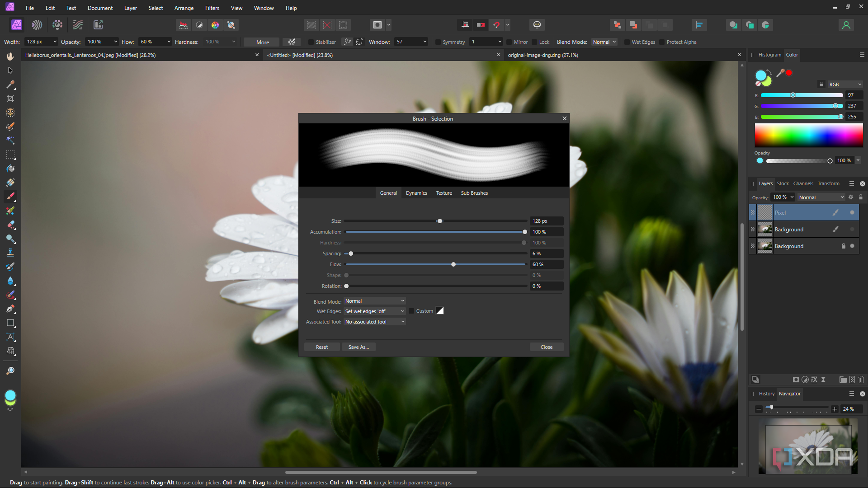The height and width of the screenshot is (488, 868).
Task: Enable the Symmetry checkbox
Action: [x=438, y=42]
